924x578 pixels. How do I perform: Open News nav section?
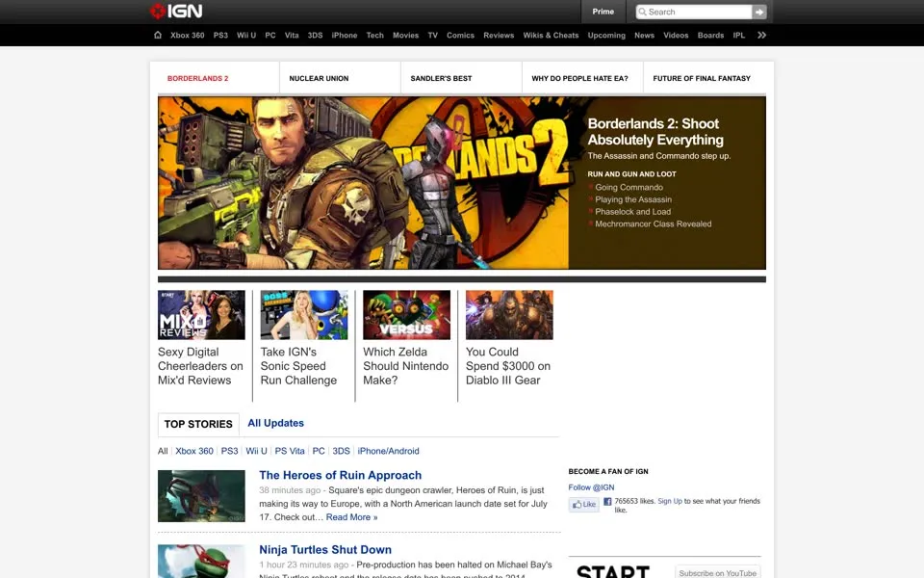click(x=644, y=36)
